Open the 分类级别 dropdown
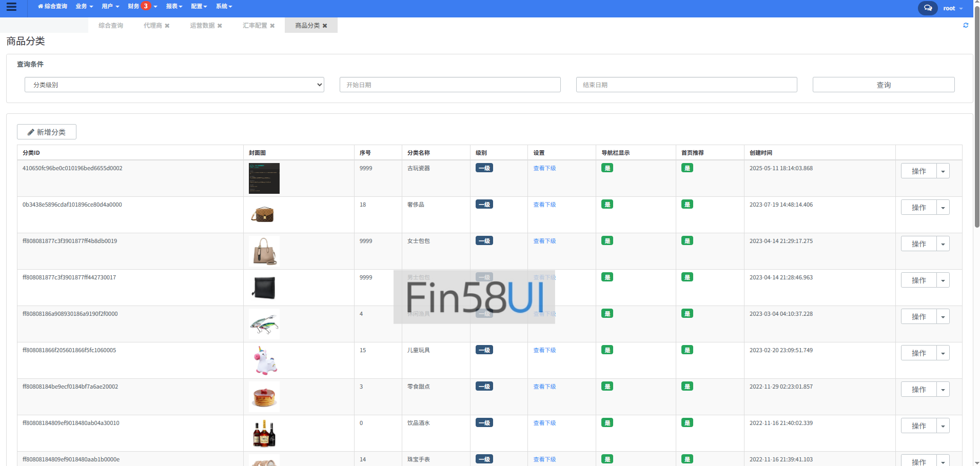 174,85
